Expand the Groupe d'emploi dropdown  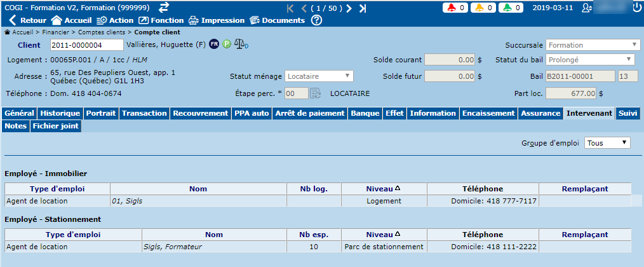607,143
